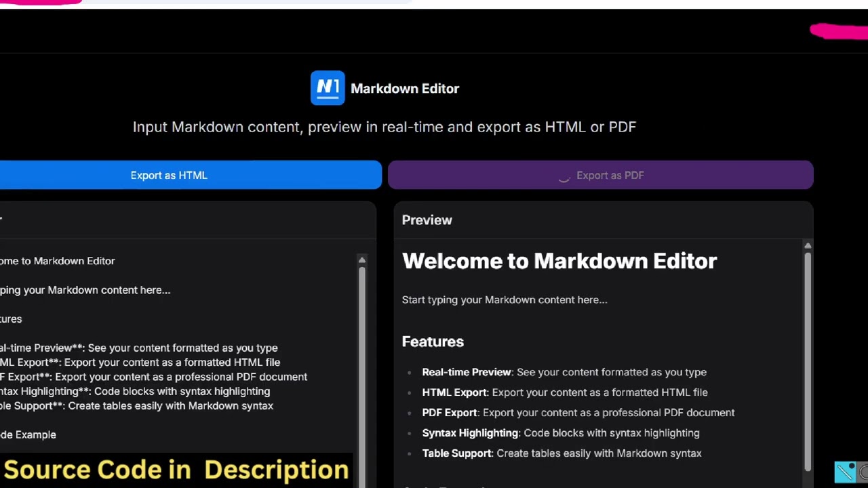Click the 'Welcome to Markdown Editor' preview heading
This screenshot has height=488, width=868.
tap(559, 261)
